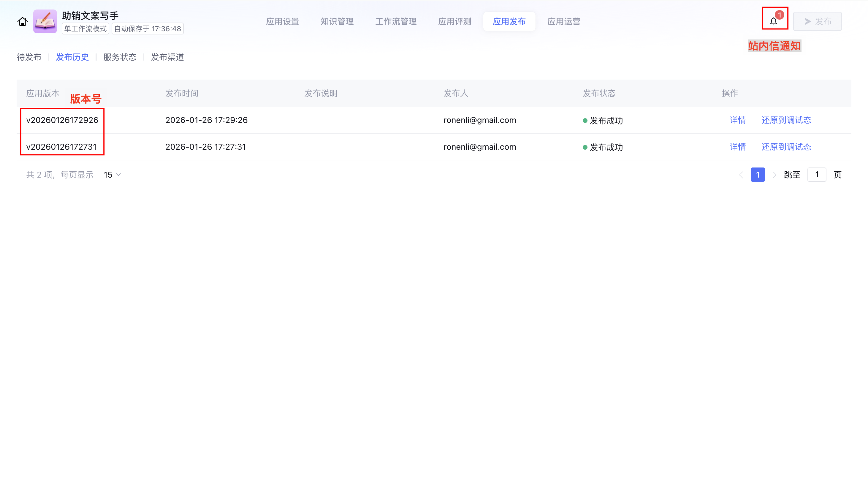Image resolution: width=868 pixels, height=490 pixels.
Task: Go to next page arrow
Action: [774, 175]
